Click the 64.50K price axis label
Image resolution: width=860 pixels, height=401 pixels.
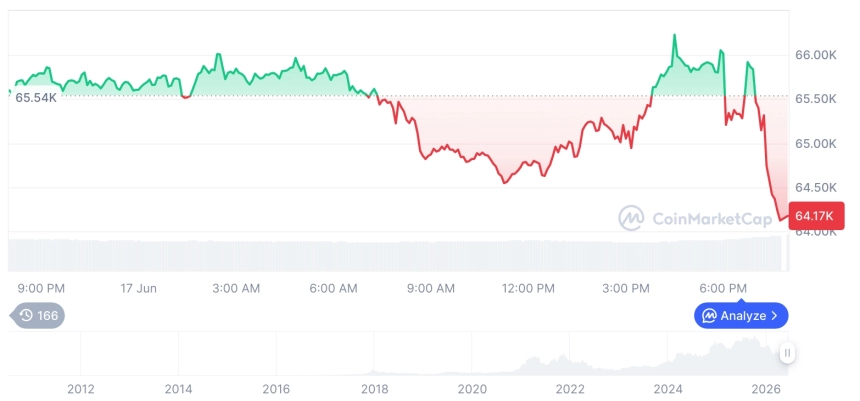pos(816,188)
